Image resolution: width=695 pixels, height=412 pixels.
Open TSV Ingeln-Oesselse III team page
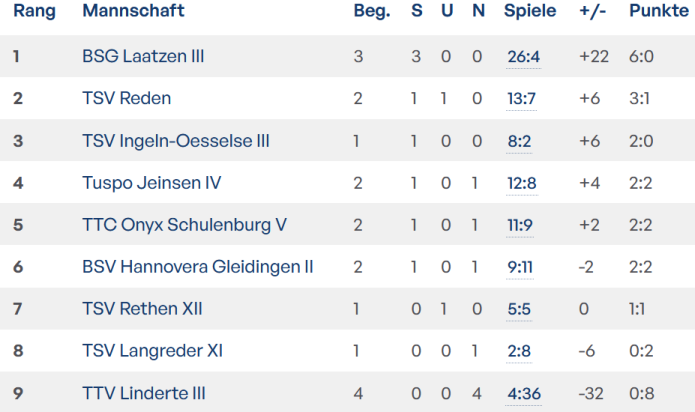coord(175,141)
